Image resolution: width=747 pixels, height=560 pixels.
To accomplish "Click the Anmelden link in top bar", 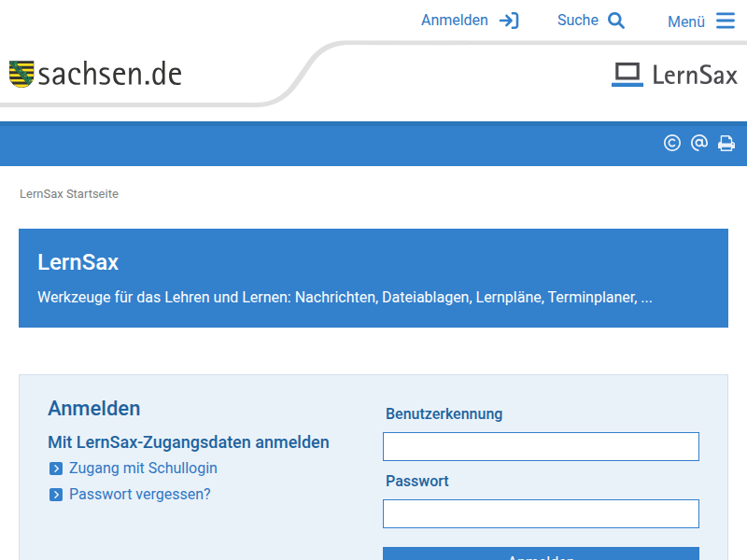I will [x=455, y=21].
